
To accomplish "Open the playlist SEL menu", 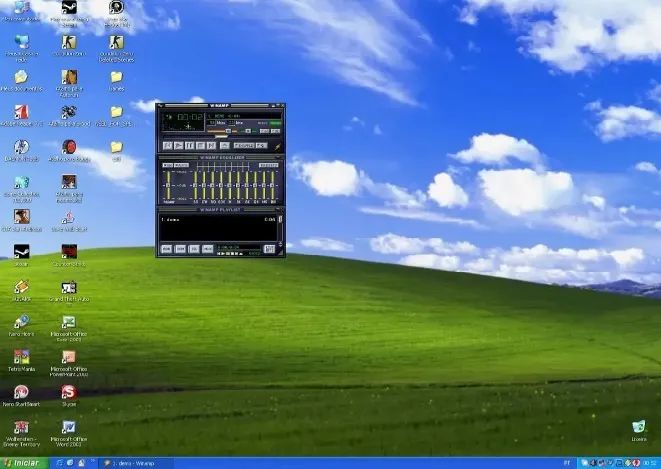I will coord(194,249).
